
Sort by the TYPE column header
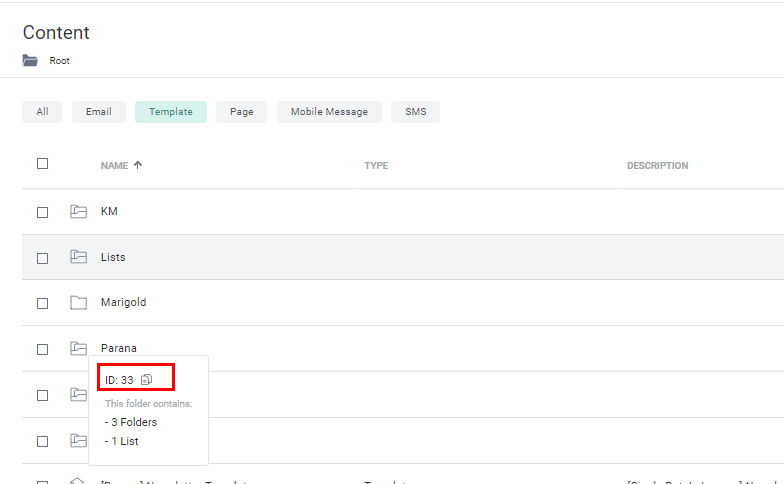click(376, 165)
